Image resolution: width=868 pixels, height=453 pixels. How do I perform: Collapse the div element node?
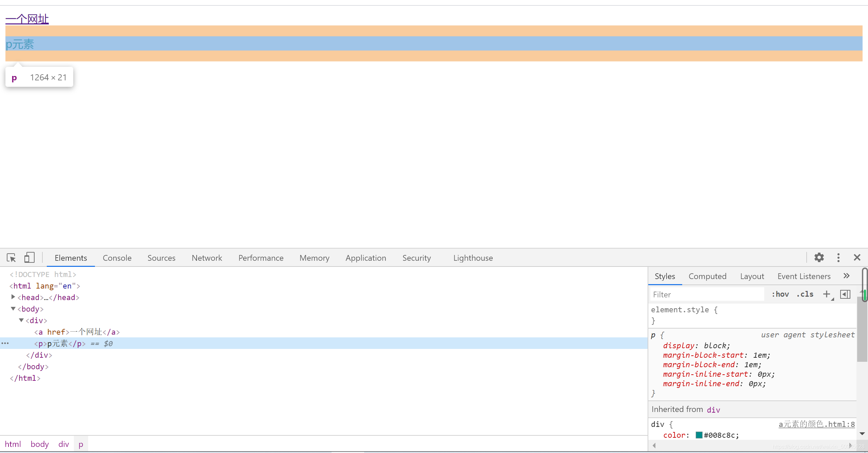[x=21, y=320]
